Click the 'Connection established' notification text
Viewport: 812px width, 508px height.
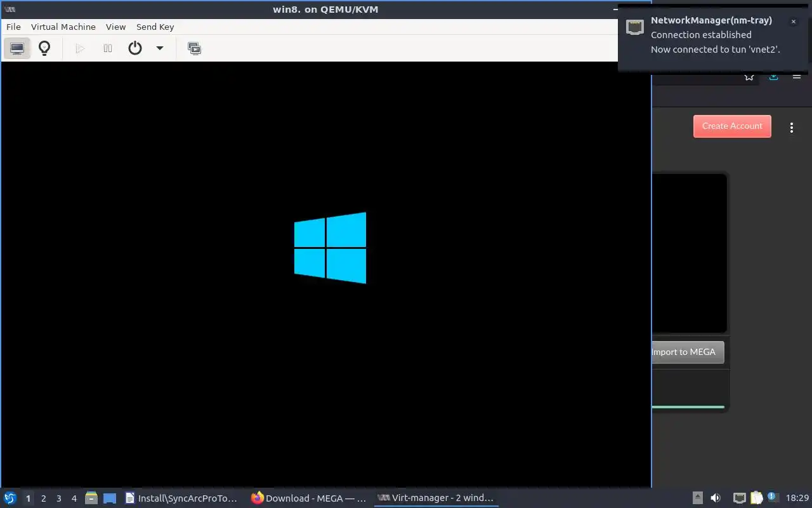coord(701,35)
